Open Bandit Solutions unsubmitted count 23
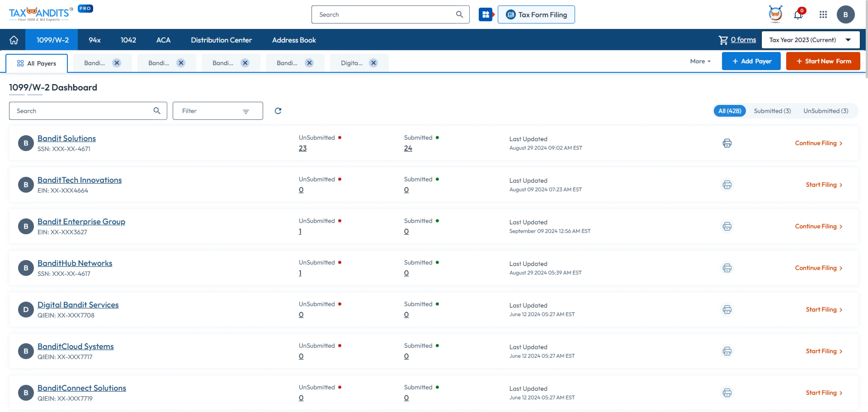The image size is (868, 412). (303, 148)
